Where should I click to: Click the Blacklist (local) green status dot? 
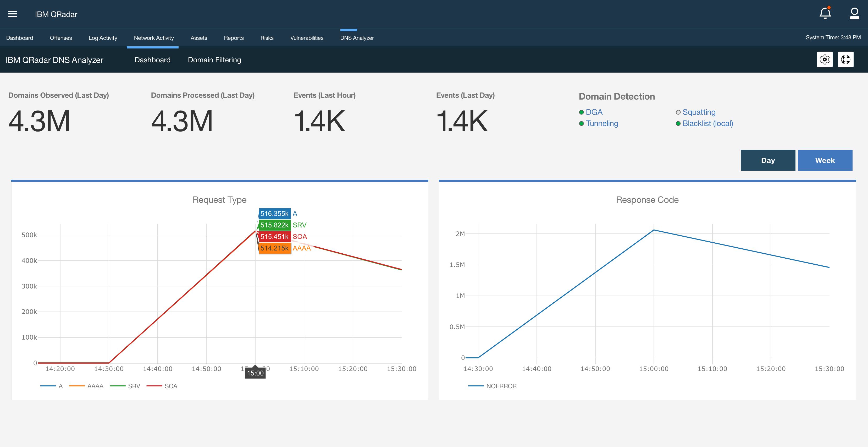tap(678, 124)
